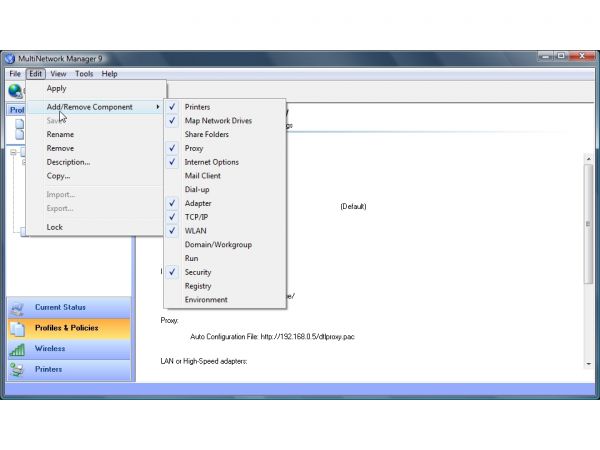This screenshot has height=450, width=600.
Task: Choose Remove from Edit menu
Action: click(x=96, y=148)
